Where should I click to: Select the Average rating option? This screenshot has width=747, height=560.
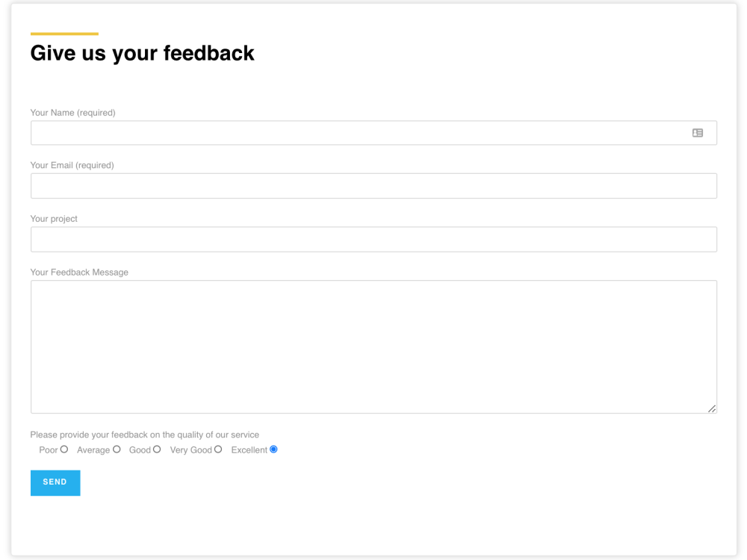point(117,449)
